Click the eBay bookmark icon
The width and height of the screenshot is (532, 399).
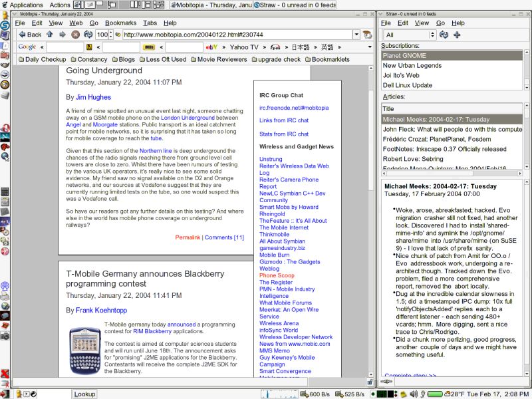[211, 47]
